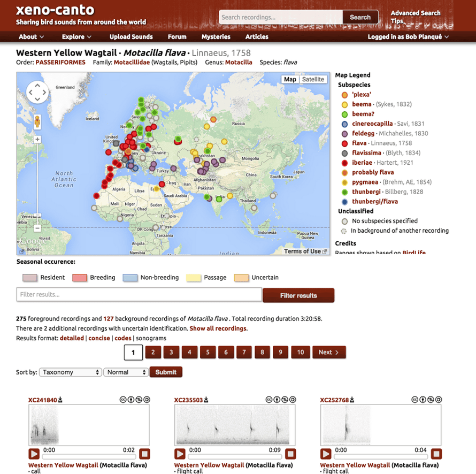Pick up the Street View pegman
This screenshot has width=476, height=474.
click(37, 122)
